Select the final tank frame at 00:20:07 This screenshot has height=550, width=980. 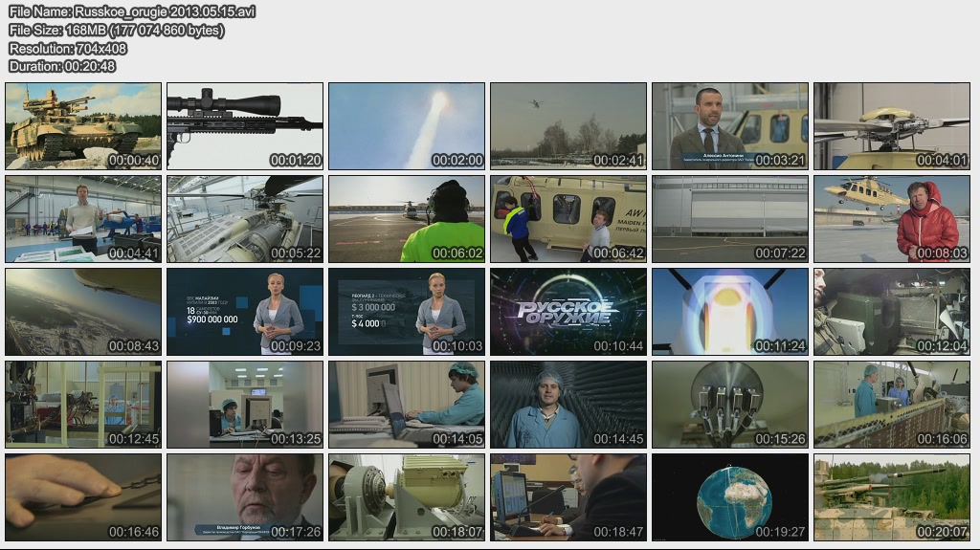pos(892,497)
